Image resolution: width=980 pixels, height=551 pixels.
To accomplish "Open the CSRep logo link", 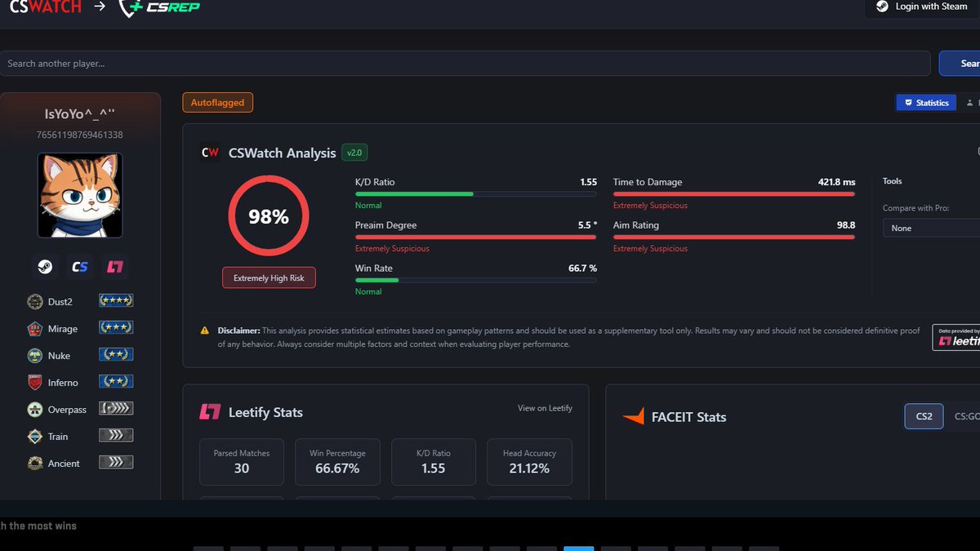I will point(159,7).
